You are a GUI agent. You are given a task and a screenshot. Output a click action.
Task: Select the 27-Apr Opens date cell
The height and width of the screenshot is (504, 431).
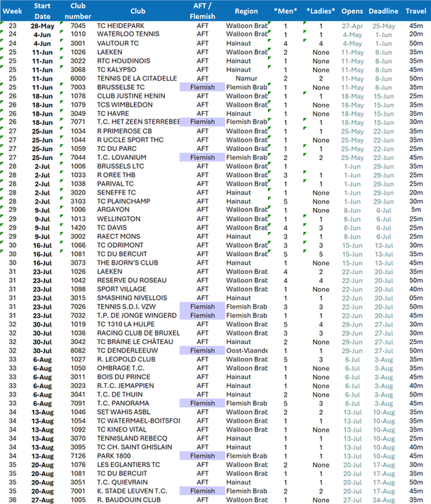click(352, 26)
